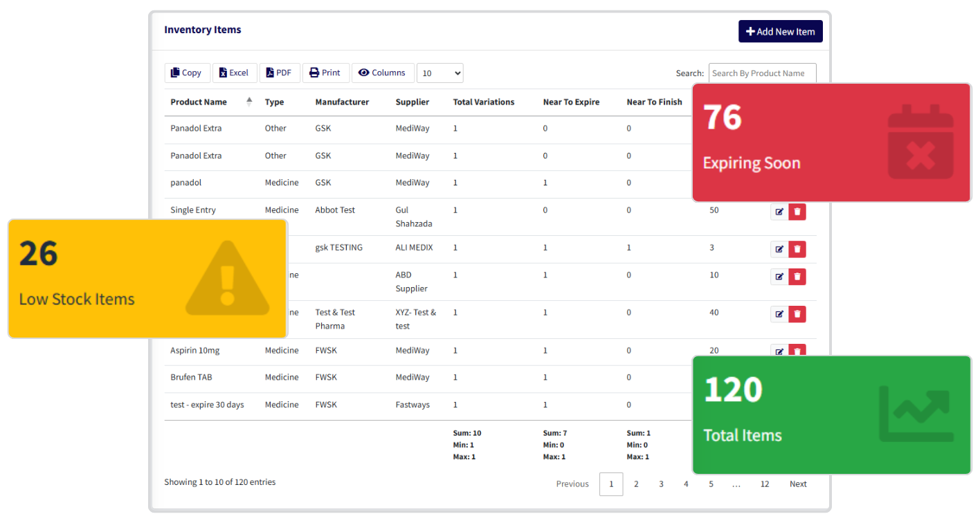Go to page 2 of results
This screenshot has height=523, width=980.
(x=636, y=484)
